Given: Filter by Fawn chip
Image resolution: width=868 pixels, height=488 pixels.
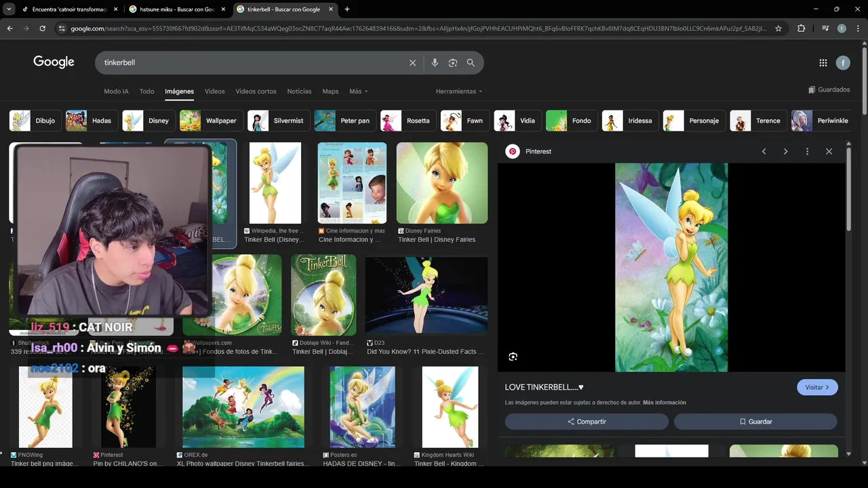Looking at the screenshot, I should (465, 121).
